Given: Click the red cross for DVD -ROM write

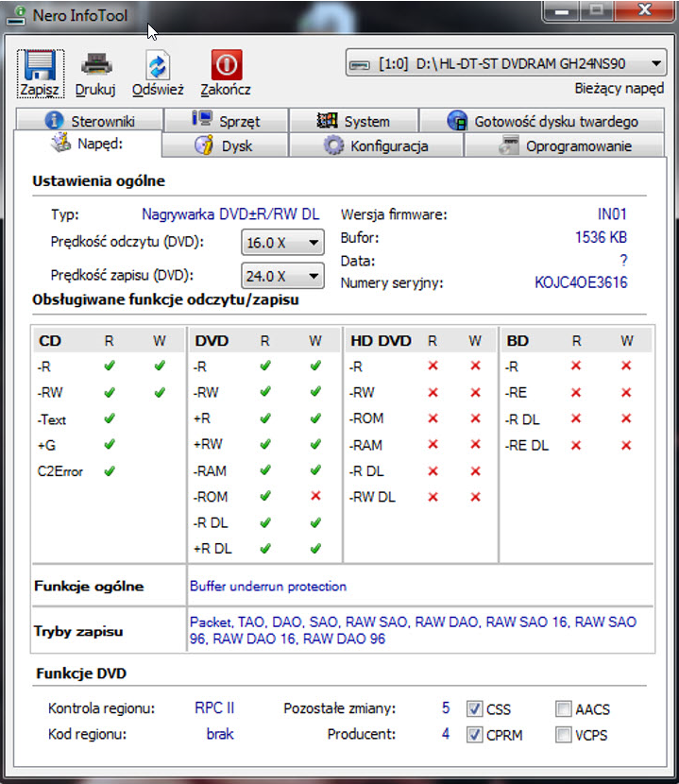Looking at the screenshot, I should pyautogui.click(x=315, y=496).
